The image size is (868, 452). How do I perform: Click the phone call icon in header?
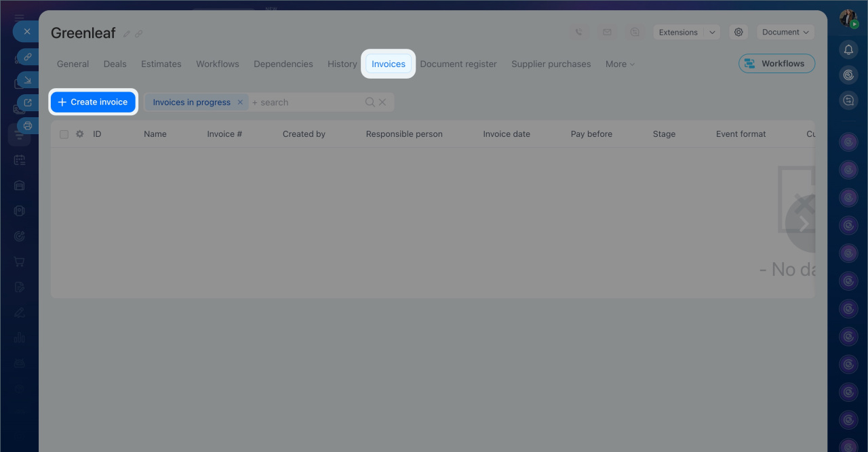(x=578, y=32)
